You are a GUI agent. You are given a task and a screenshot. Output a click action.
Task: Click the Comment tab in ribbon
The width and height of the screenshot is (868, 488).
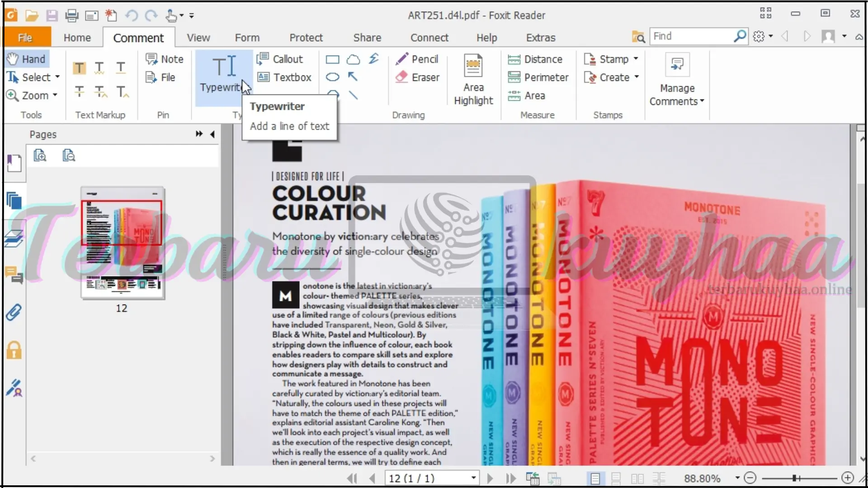[138, 38]
